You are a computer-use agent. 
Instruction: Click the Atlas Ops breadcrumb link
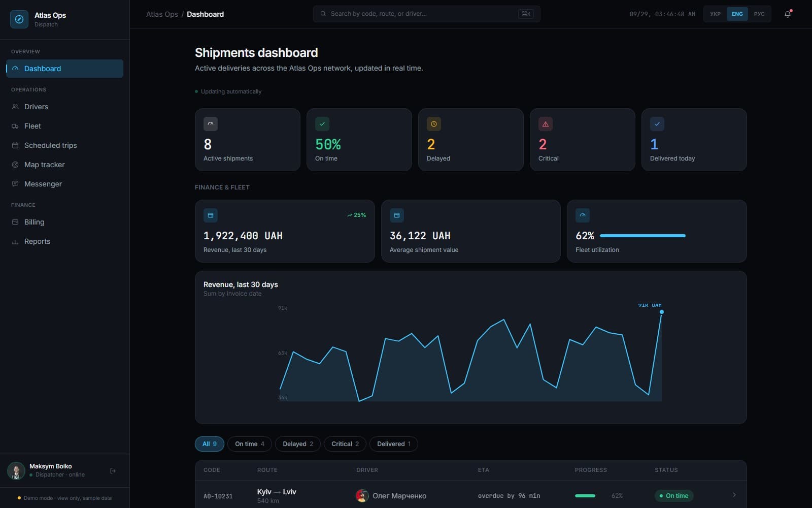click(x=162, y=14)
